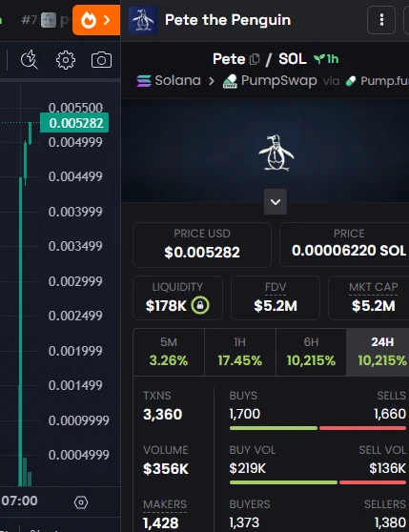Click the green buy volume bar
This screenshot has width=409, height=532.
tap(283, 482)
